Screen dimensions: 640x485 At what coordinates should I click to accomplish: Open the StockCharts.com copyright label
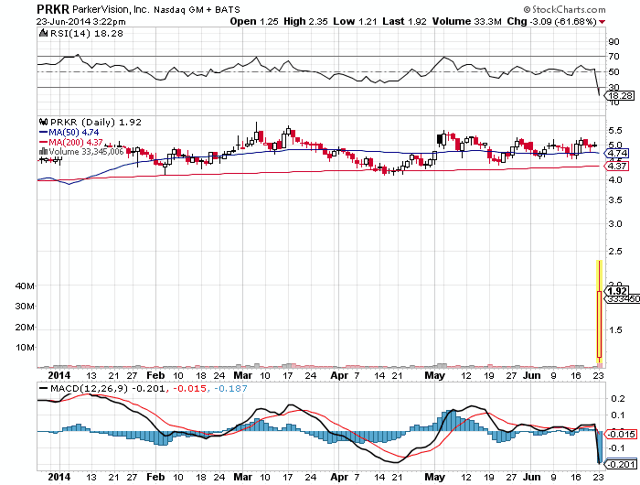(564, 9)
